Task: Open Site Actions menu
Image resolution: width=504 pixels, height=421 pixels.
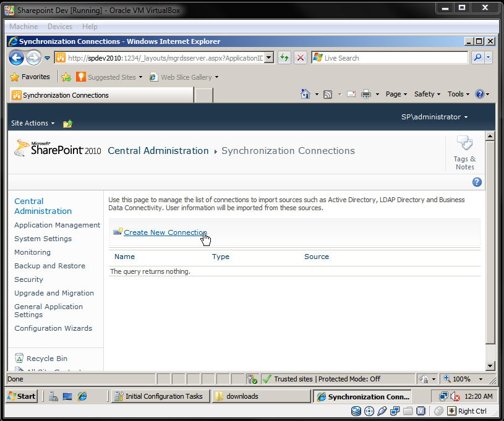Action: (x=33, y=123)
